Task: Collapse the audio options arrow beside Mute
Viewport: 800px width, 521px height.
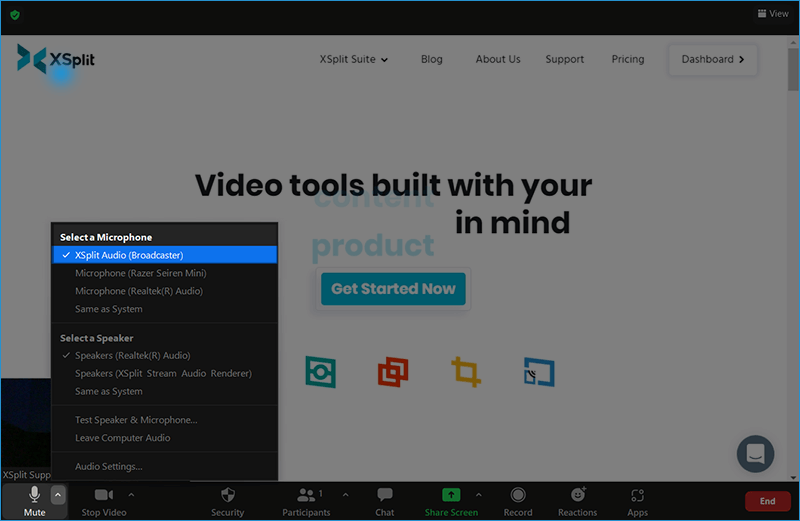Action: coord(58,495)
